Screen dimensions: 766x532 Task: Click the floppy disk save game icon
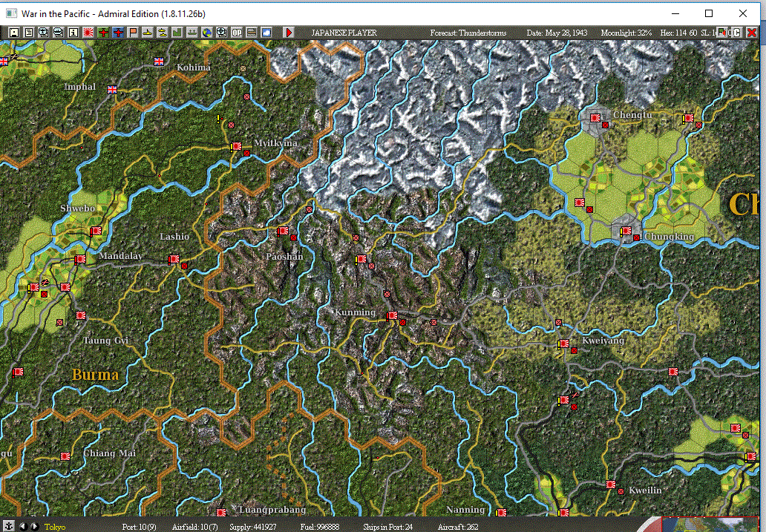14,33
